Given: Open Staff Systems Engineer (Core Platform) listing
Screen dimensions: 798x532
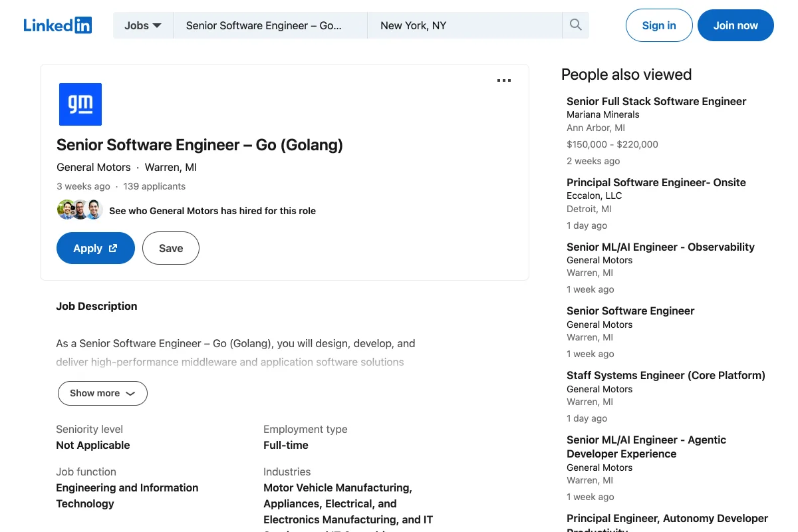Looking at the screenshot, I should (666, 375).
